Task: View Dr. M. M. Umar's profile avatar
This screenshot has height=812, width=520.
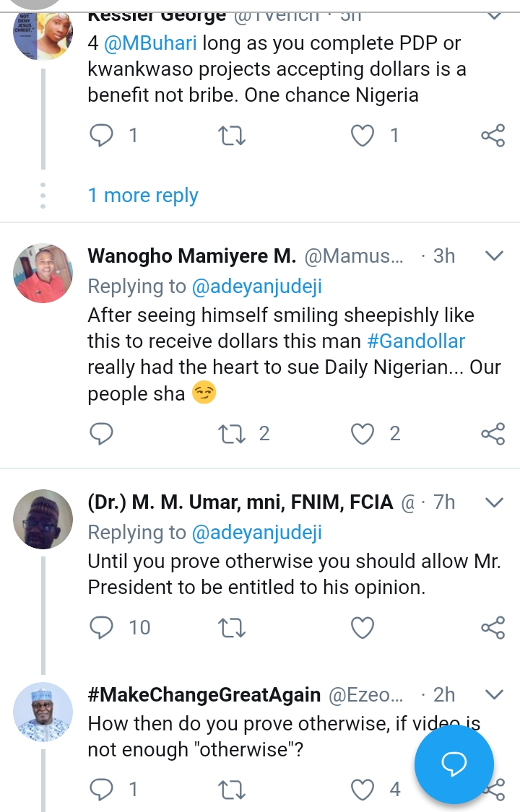Action: click(43, 519)
